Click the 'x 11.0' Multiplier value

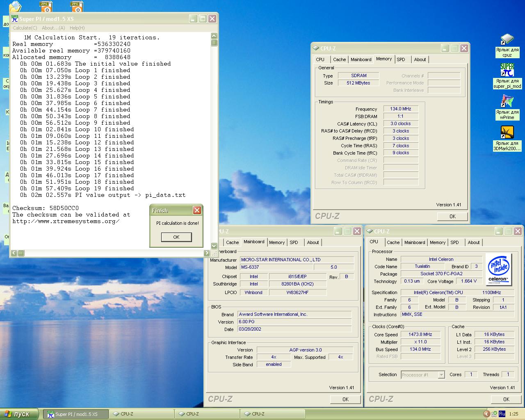pos(420,342)
